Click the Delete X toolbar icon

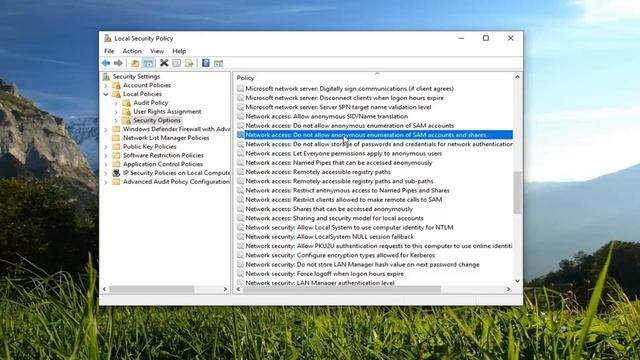click(x=164, y=63)
